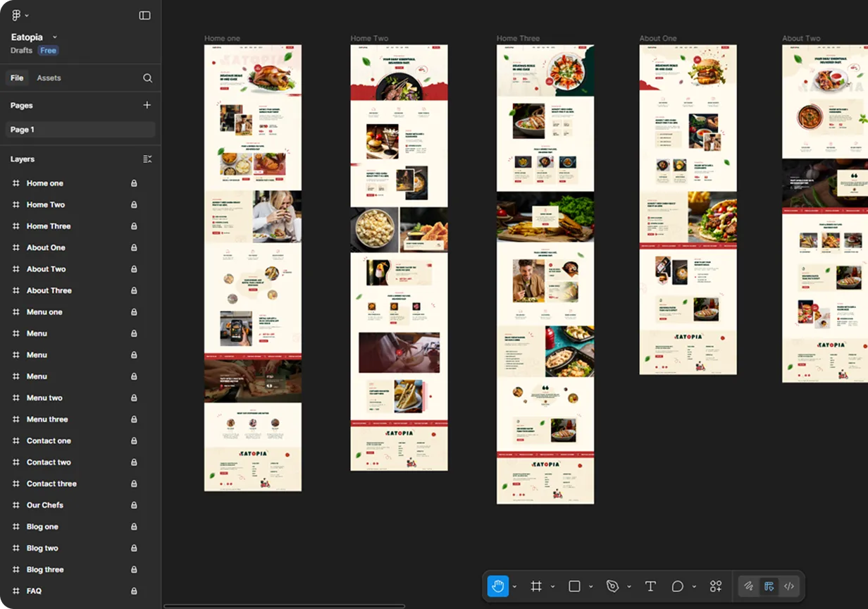Image resolution: width=868 pixels, height=609 pixels.
Task: Click the Home one frame label on canvas
Action: tap(222, 39)
